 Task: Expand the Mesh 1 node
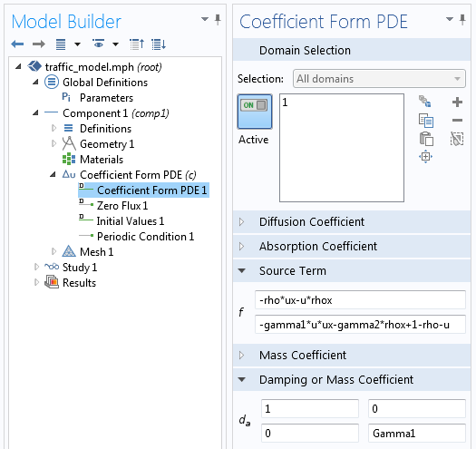[x=53, y=251]
